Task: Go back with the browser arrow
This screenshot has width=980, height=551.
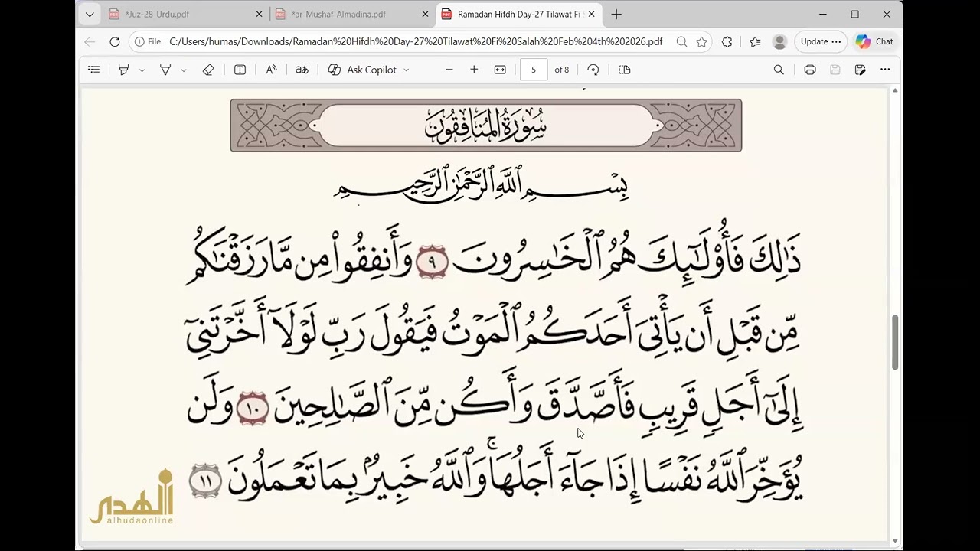Action: pyautogui.click(x=90, y=41)
